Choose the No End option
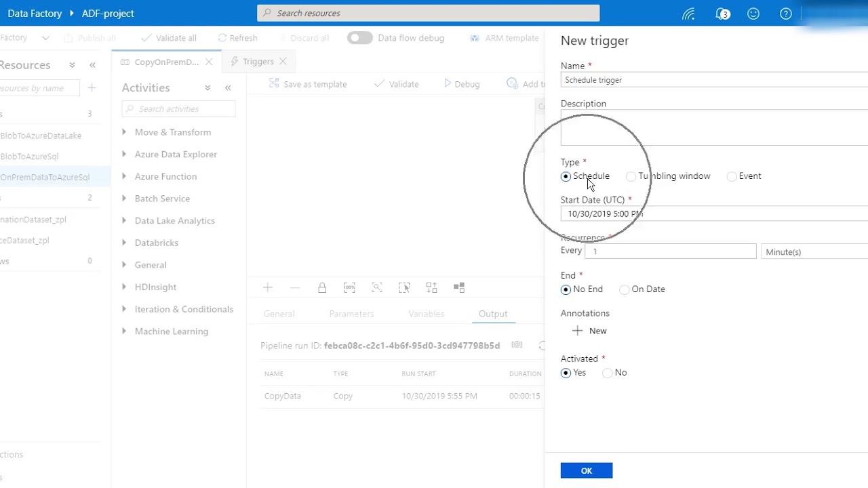This screenshot has width=868, height=488. (566, 289)
